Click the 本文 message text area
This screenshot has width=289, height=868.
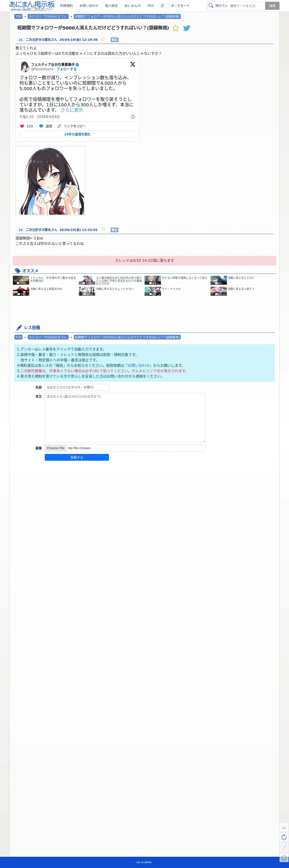(125, 418)
